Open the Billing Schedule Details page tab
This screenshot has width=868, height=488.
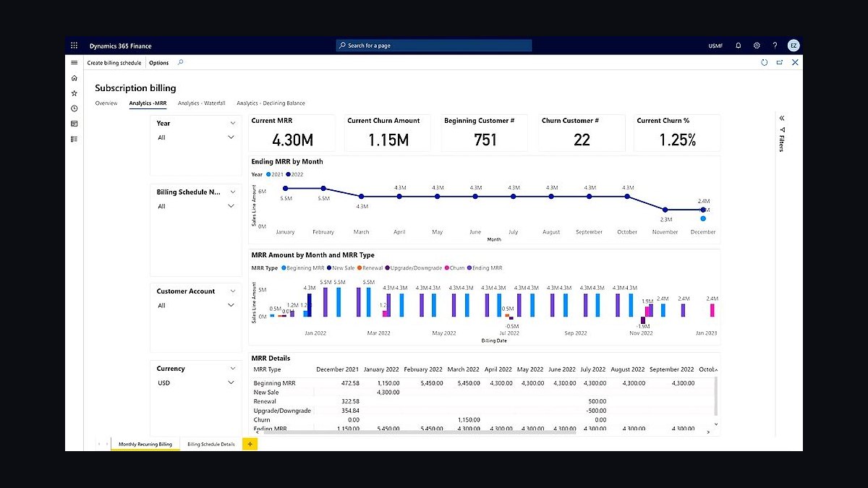pyautogui.click(x=211, y=444)
